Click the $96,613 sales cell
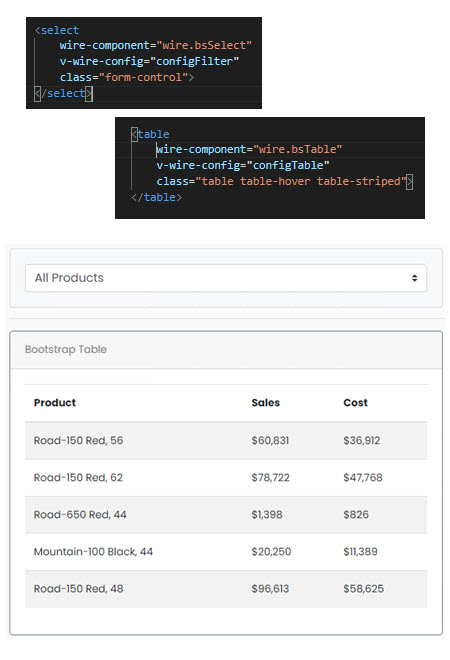This screenshot has height=660, width=450. tap(270, 589)
